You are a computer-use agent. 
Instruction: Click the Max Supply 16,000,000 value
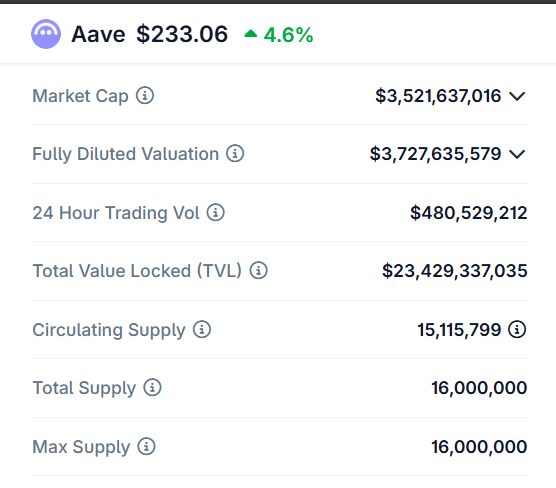click(x=479, y=447)
